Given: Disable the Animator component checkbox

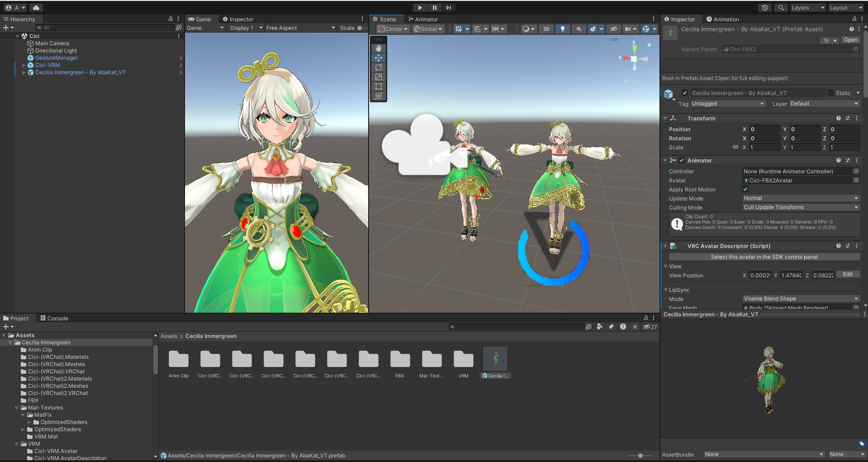Looking at the screenshot, I should tap(681, 160).
